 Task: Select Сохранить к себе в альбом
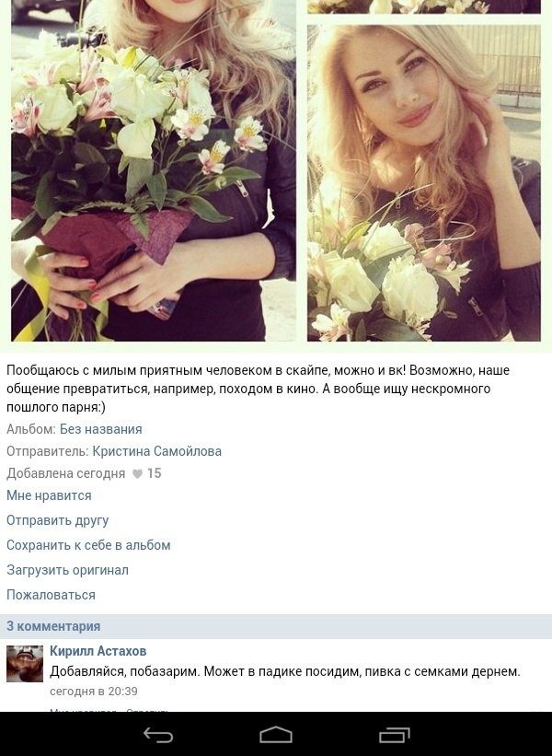click(88, 545)
